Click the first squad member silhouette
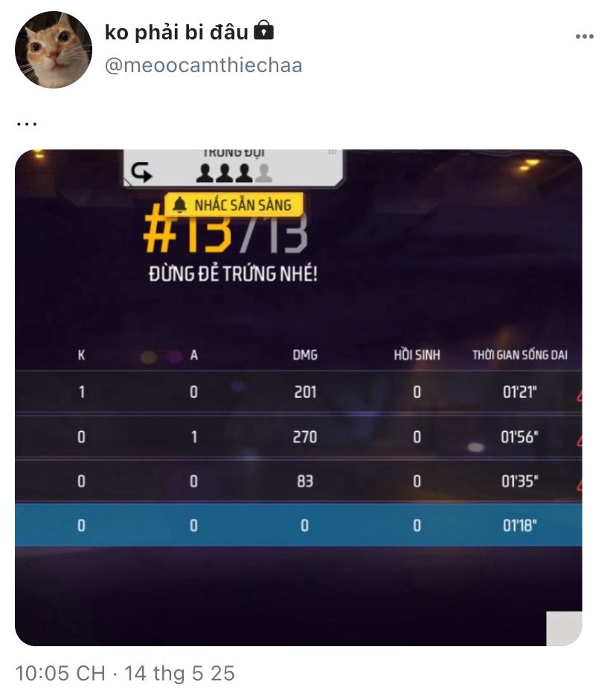Viewport: 616px width, 696px height. coord(205,173)
